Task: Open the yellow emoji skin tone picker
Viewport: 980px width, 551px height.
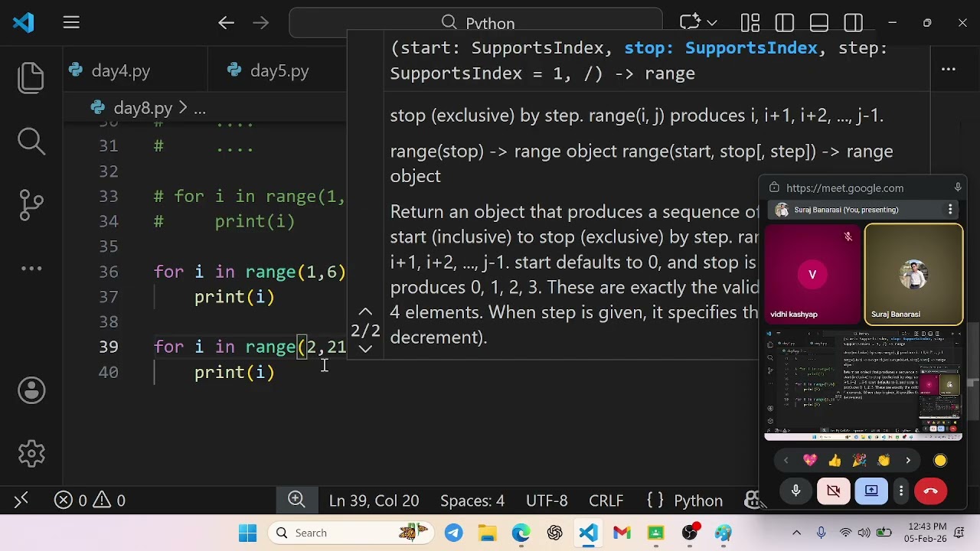Action: pyautogui.click(x=940, y=461)
